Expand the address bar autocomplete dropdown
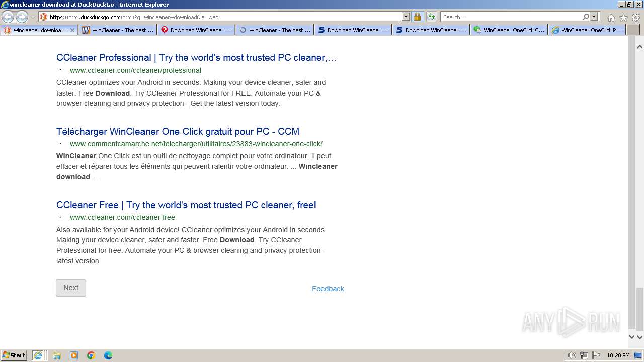The height and width of the screenshot is (362, 644). click(406, 17)
